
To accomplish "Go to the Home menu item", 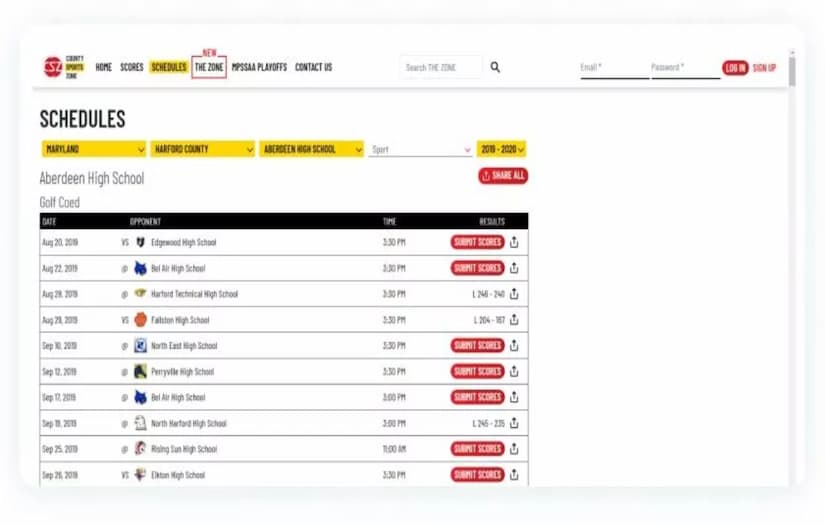I will tap(104, 67).
